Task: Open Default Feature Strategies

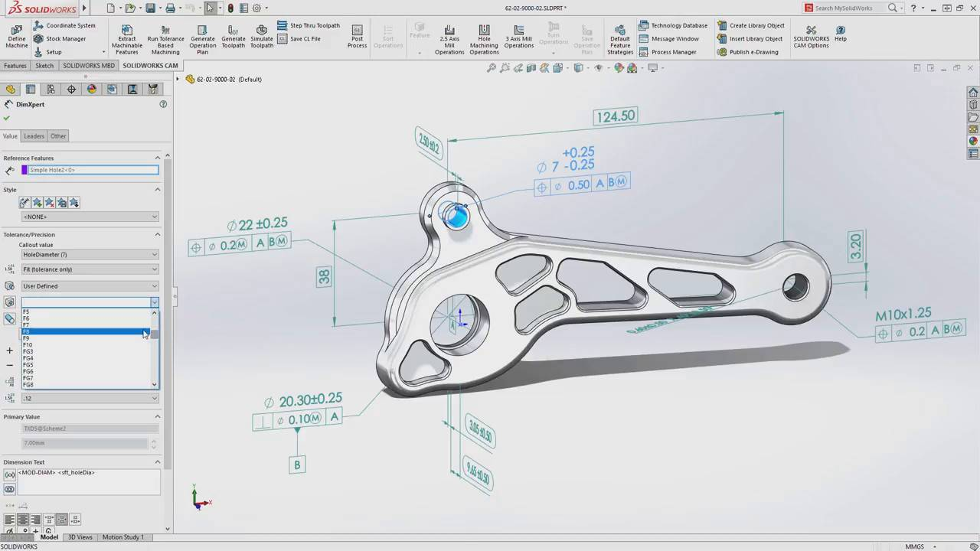Action: (x=620, y=38)
